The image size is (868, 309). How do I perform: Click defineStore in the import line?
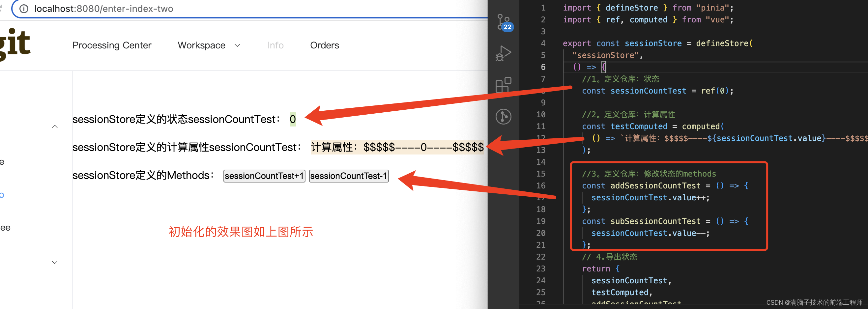click(631, 8)
